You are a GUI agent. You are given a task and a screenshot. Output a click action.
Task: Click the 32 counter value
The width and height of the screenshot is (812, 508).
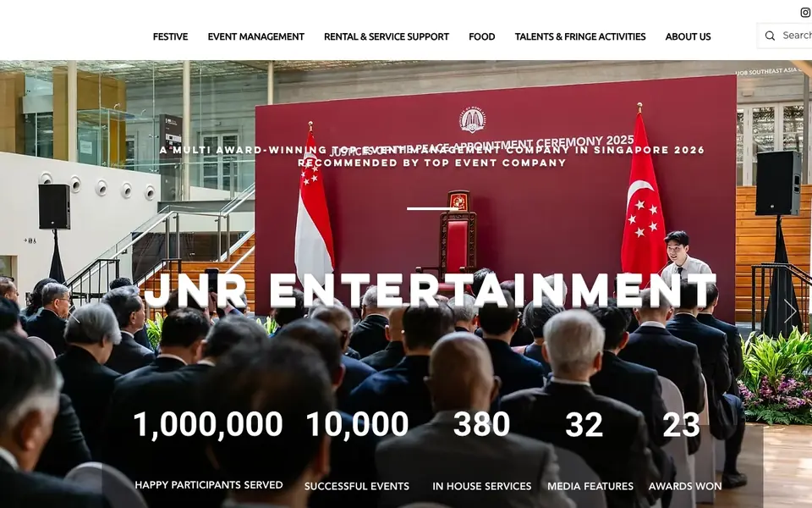[x=584, y=424]
